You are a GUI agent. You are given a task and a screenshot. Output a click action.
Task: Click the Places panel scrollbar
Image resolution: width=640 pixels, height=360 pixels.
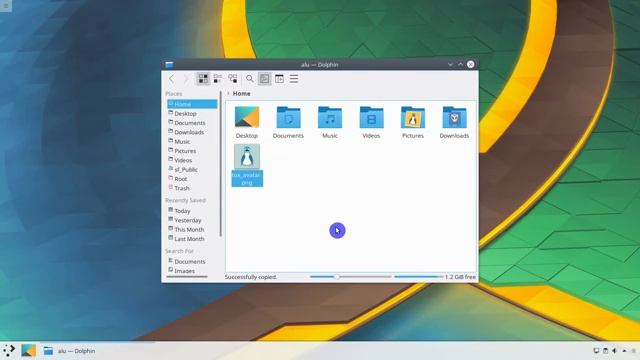click(x=221, y=164)
